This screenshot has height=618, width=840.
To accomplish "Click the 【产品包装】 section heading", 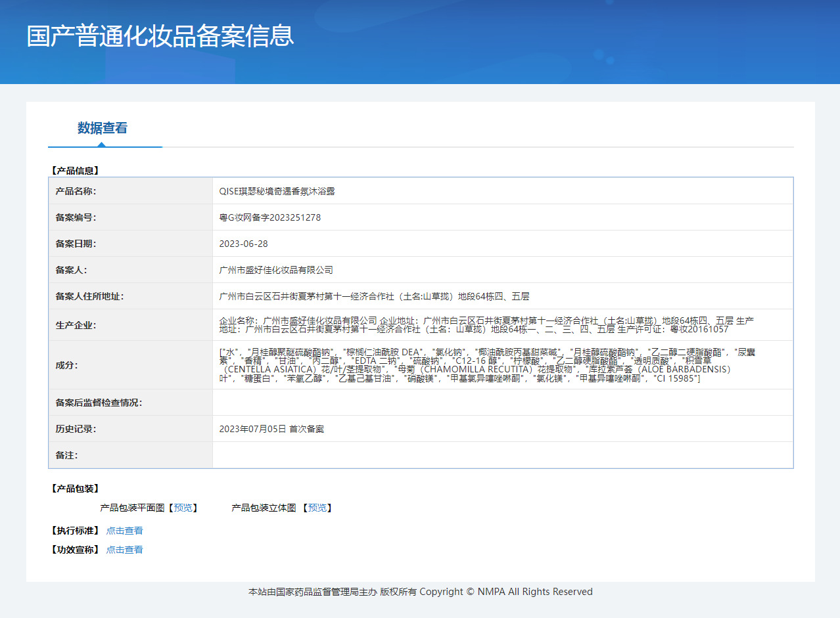I will 75,489.
